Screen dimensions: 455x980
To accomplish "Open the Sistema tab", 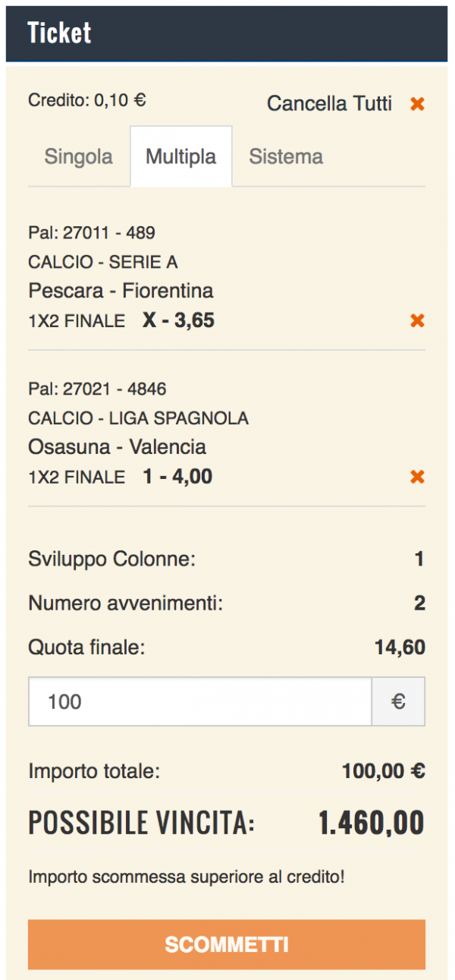I will coord(286,156).
